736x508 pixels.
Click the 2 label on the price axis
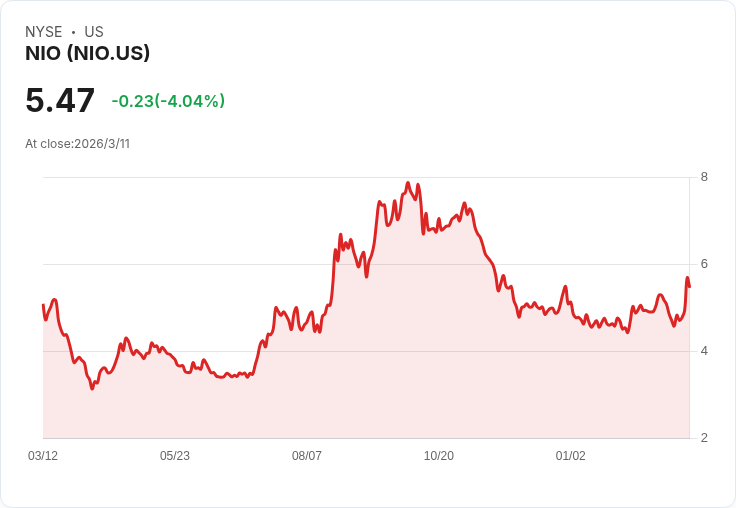[x=704, y=438]
